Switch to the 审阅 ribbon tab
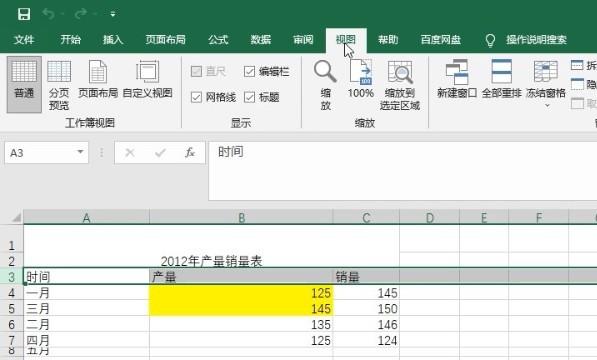 (303, 40)
